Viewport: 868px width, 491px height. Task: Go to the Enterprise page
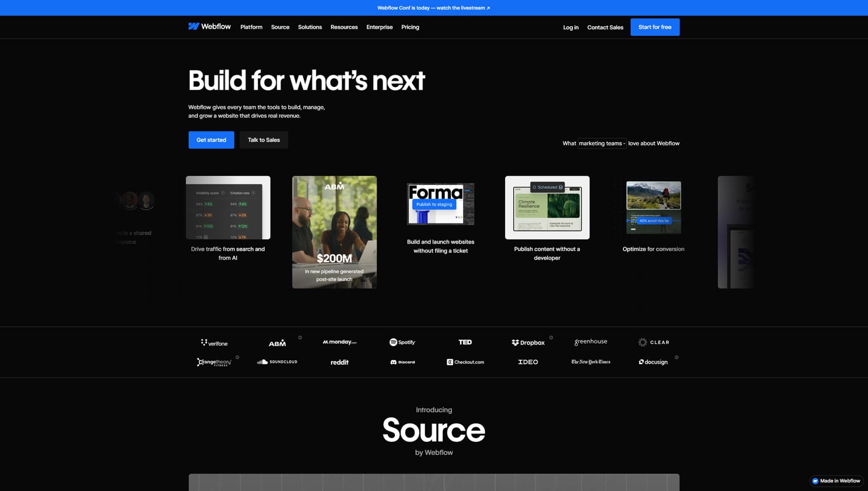point(379,27)
